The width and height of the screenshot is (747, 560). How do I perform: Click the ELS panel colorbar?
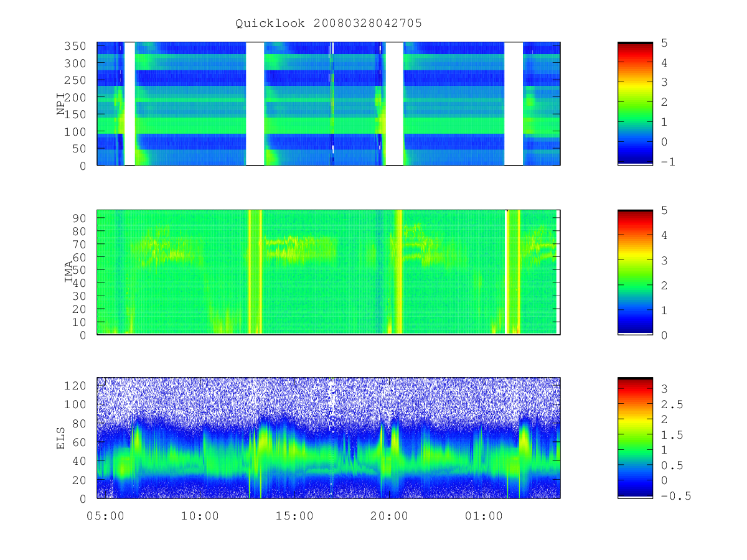[x=635, y=438]
